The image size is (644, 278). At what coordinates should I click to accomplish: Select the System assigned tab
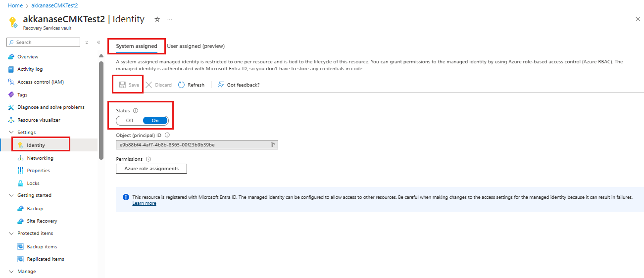[137, 46]
